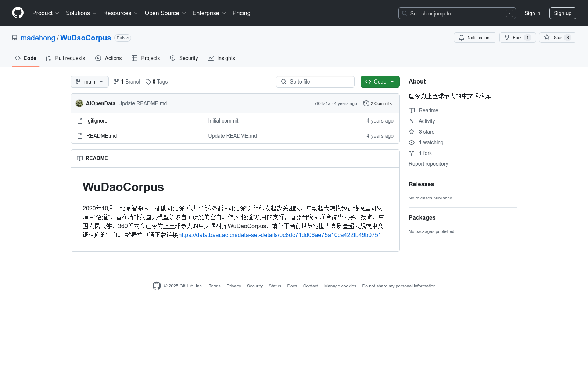The image size is (588, 368).
Task: Click the Sign in link
Action: coord(533,13)
